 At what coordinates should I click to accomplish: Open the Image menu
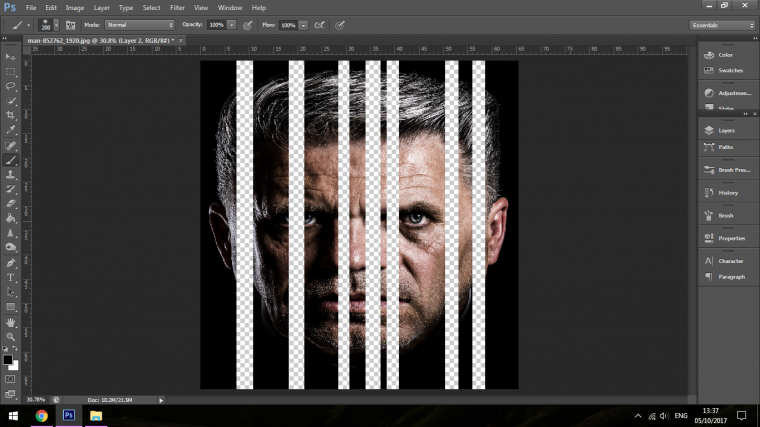(75, 8)
